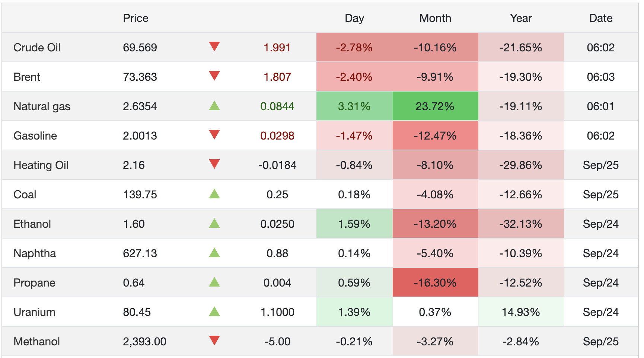This screenshot has width=644, height=358.
Task: Open the Natural gas commodity link
Action: (x=42, y=106)
